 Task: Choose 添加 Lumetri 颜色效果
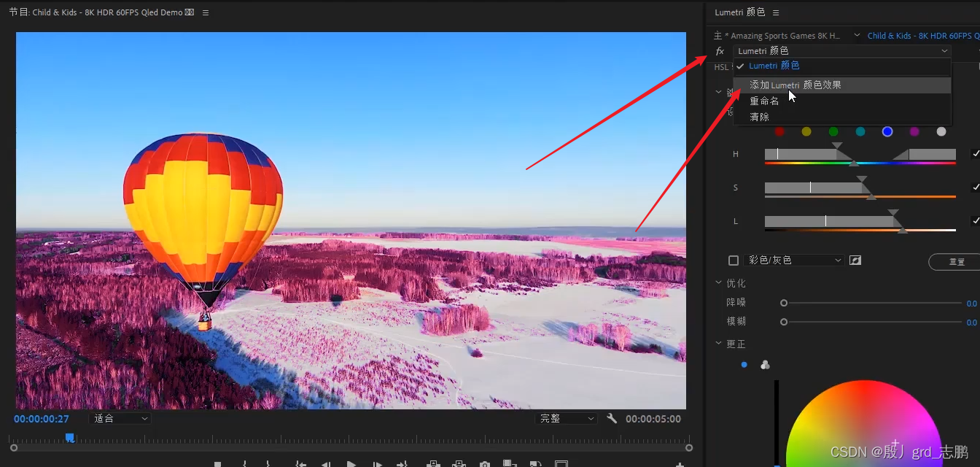click(x=842, y=85)
